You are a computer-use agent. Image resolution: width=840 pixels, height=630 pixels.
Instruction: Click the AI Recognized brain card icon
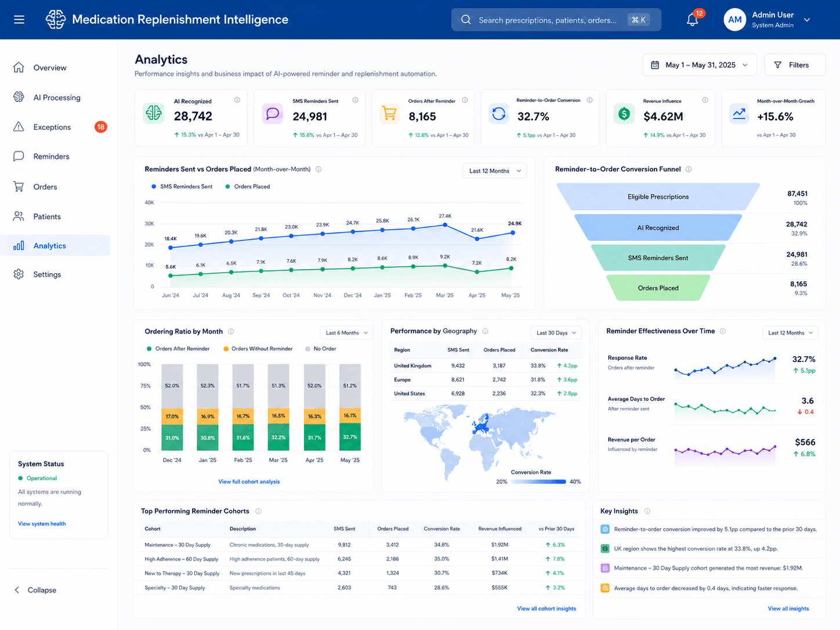click(154, 113)
